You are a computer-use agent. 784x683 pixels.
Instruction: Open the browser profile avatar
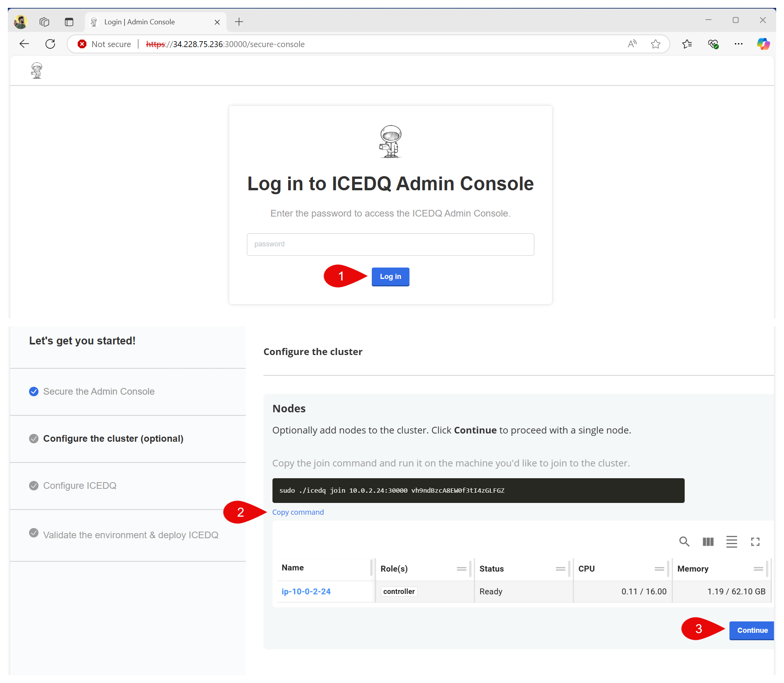20,22
